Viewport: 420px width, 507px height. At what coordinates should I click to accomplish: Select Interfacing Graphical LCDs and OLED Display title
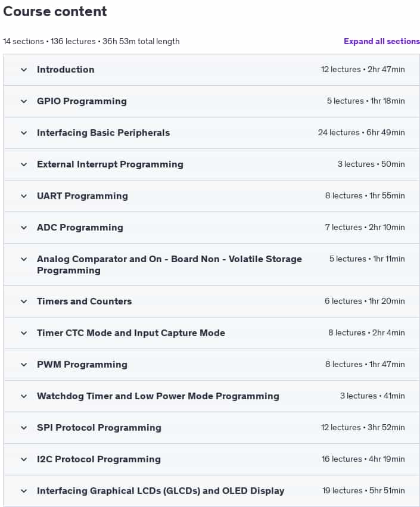tap(161, 491)
